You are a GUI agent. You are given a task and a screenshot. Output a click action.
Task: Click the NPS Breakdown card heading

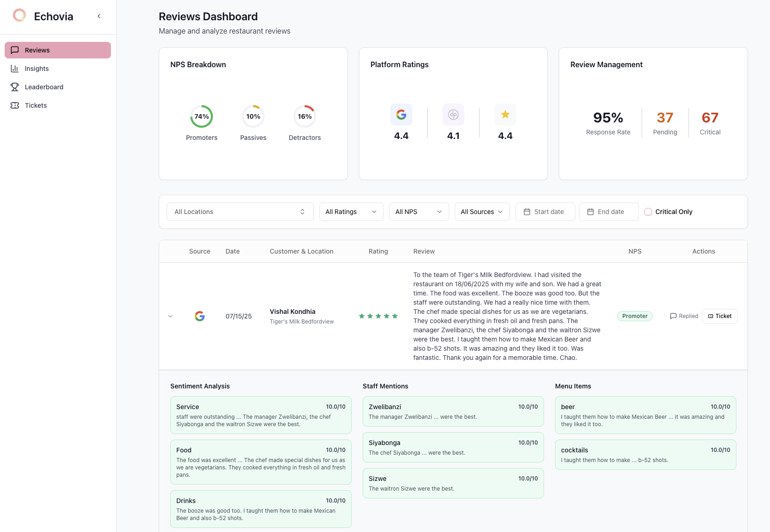[x=198, y=64]
